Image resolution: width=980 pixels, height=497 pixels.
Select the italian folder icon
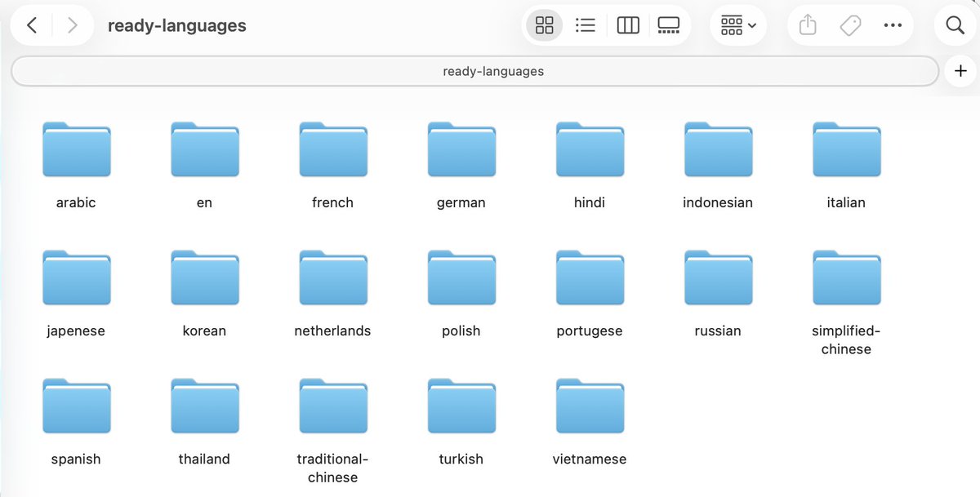[847, 149]
